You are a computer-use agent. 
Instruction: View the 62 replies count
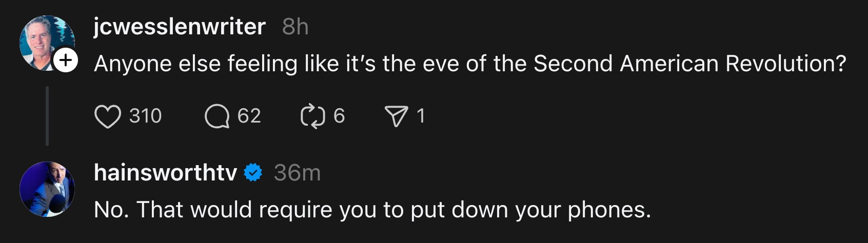click(x=249, y=116)
